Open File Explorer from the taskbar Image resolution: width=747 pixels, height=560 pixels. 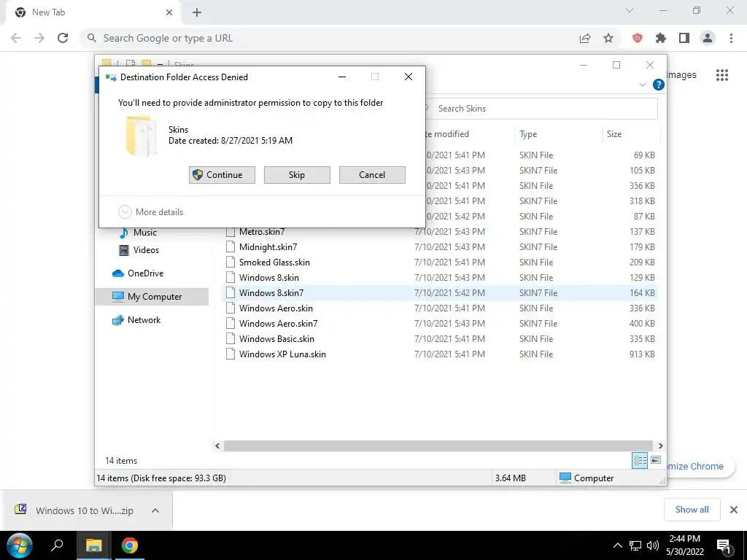[x=94, y=545]
